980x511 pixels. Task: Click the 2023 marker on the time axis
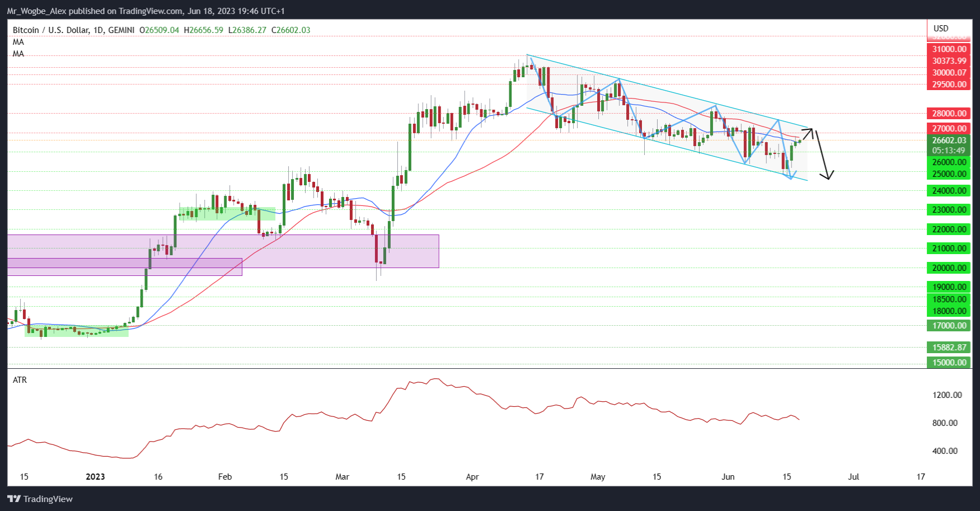pos(95,477)
